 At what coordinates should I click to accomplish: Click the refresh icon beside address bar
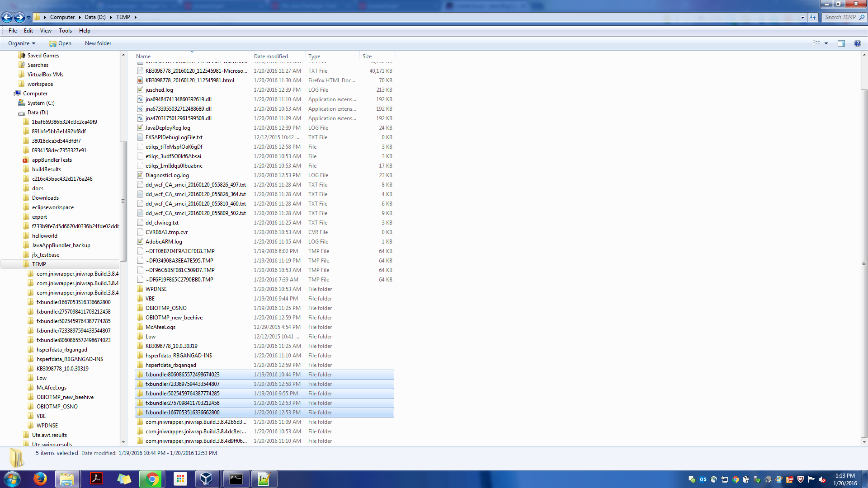[x=813, y=17]
